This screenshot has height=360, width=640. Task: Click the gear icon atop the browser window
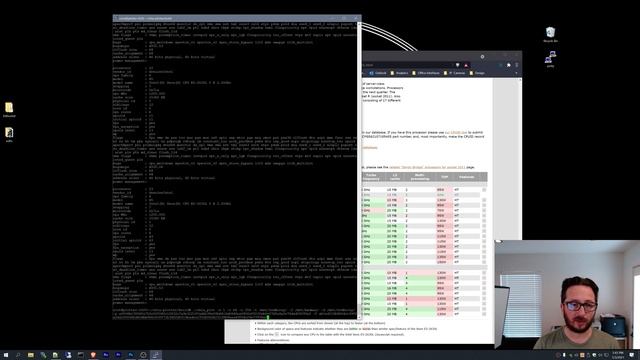pos(482,57)
